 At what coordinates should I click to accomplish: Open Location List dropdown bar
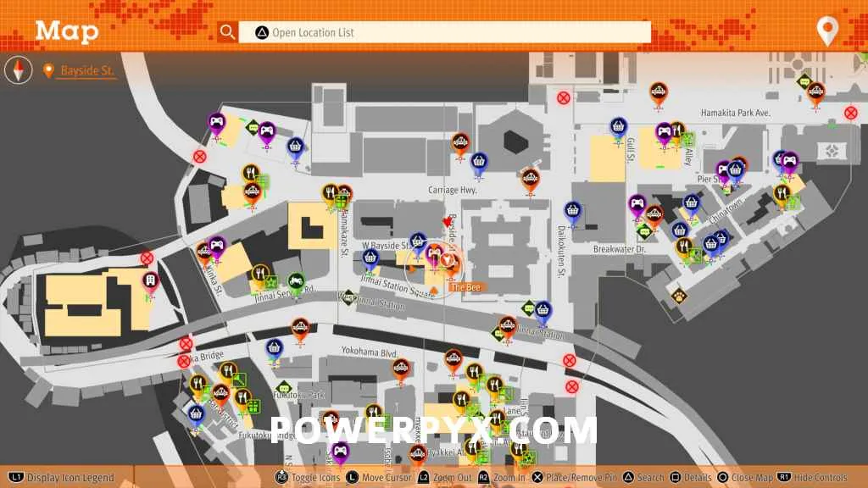pyautogui.click(x=445, y=32)
